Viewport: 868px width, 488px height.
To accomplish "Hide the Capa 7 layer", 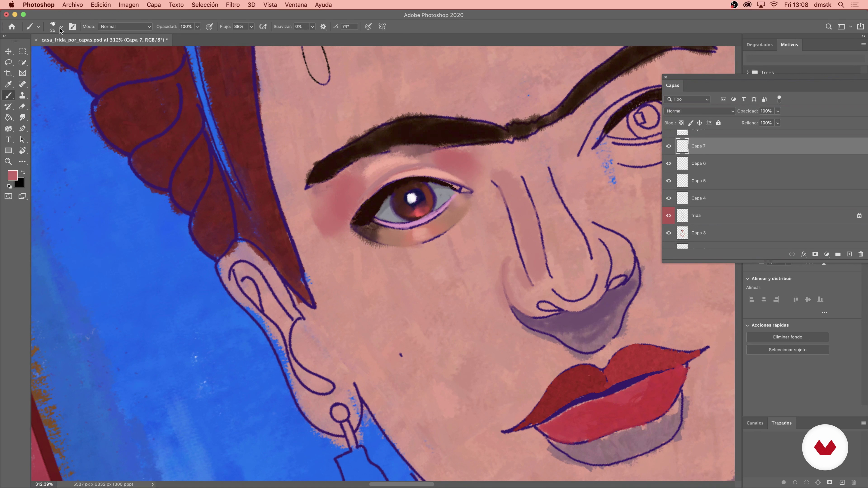I will [669, 146].
